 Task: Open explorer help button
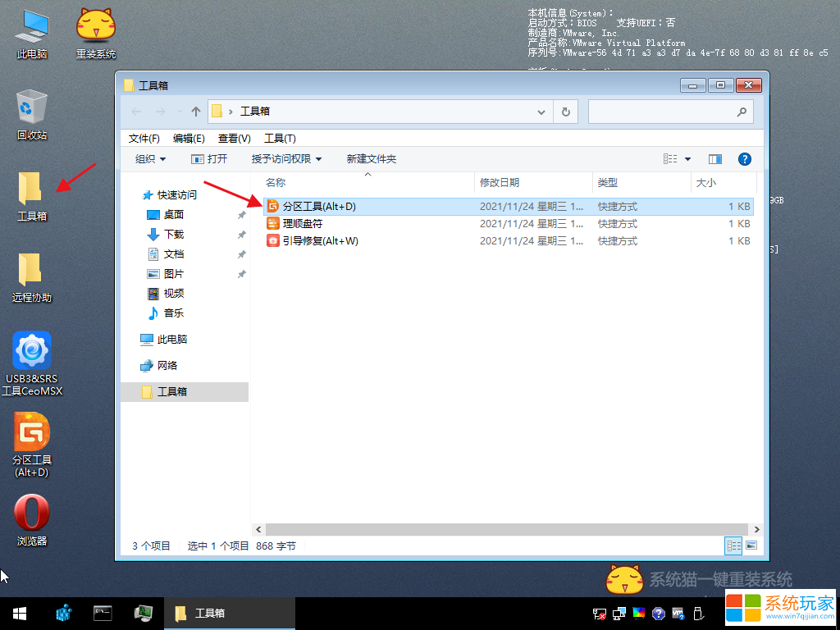pyautogui.click(x=744, y=158)
